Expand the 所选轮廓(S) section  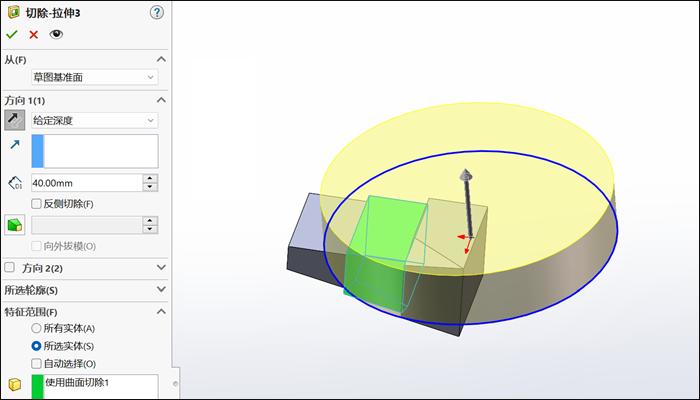tap(161, 289)
